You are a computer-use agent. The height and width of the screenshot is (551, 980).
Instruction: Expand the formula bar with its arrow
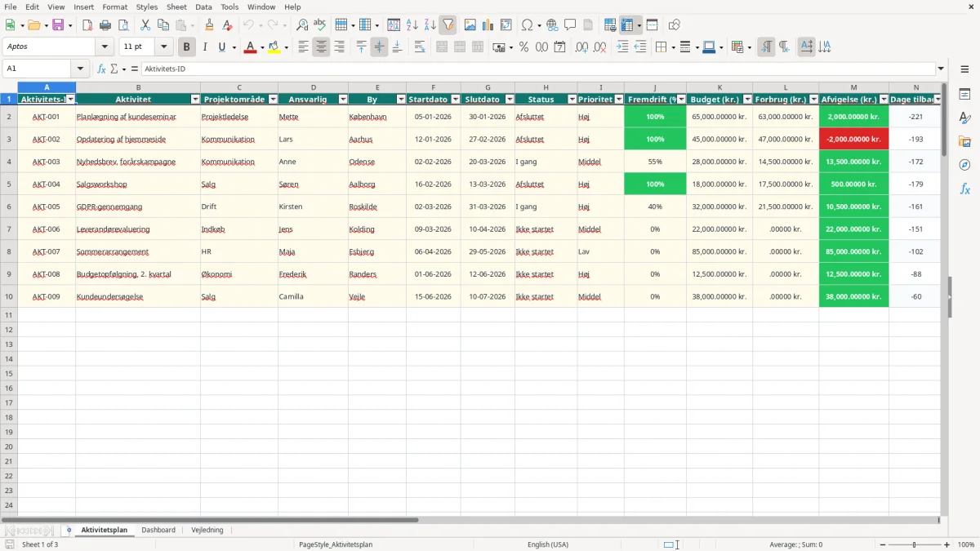[x=941, y=69]
